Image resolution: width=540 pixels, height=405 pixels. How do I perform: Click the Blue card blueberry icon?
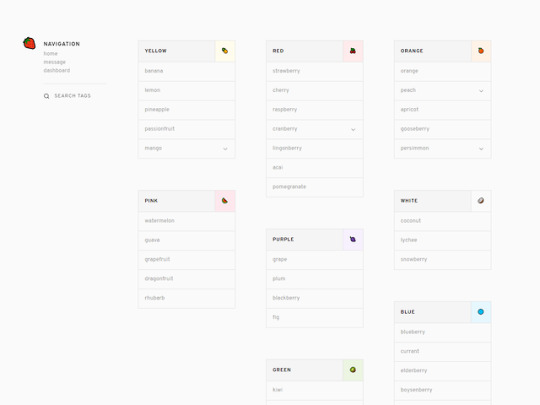(481, 312)
